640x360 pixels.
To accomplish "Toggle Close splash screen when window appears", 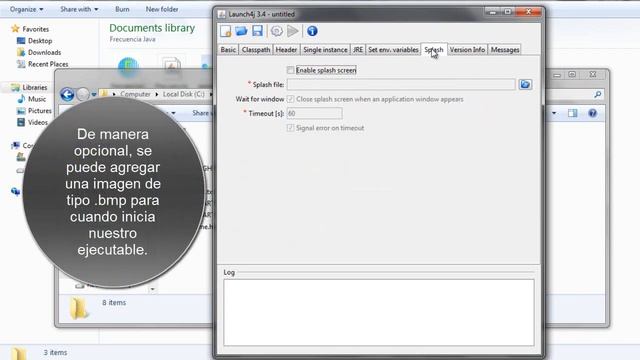I will pos(290,99).
